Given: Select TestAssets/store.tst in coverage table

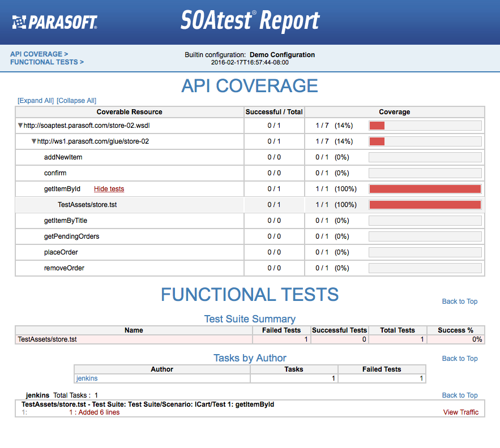Looking at the screenshot, I should click(87, 205).
